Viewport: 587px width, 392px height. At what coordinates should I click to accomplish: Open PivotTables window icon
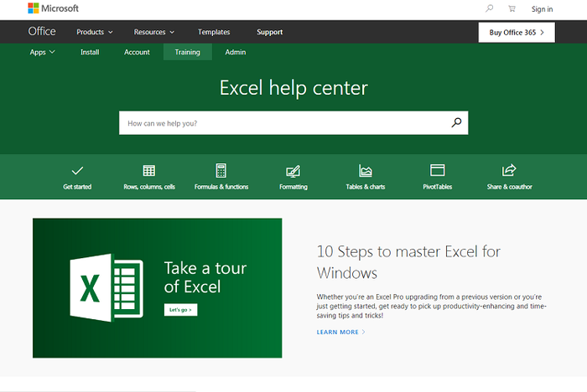pos(437,170)
